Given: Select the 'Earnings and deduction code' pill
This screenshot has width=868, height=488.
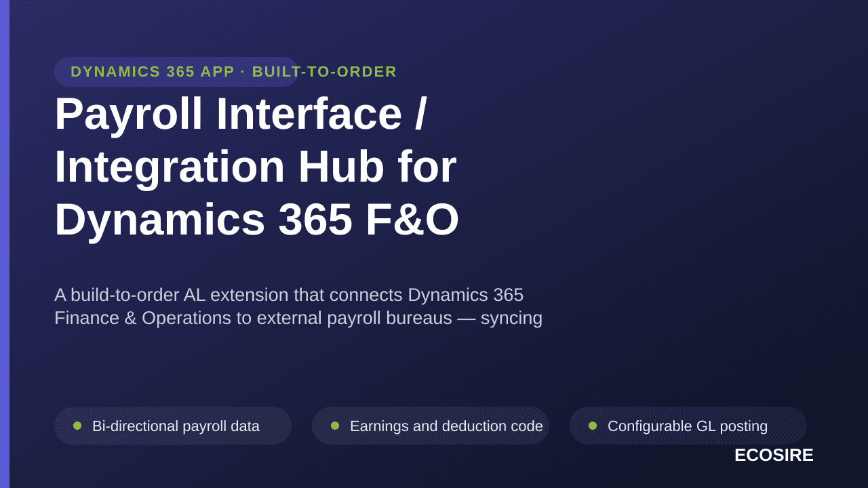Looking at the screenshot, I should point(431,426).
